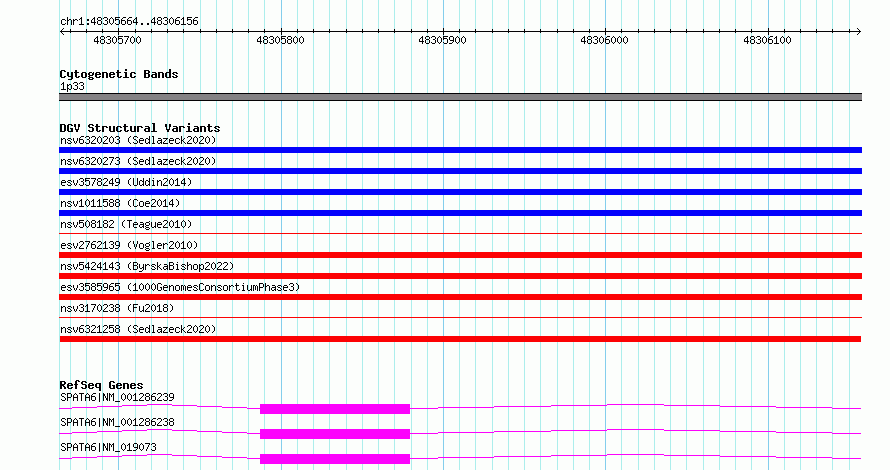Click the right arrow of the ruler
The image size is (890, 470).
click(858, 32)
